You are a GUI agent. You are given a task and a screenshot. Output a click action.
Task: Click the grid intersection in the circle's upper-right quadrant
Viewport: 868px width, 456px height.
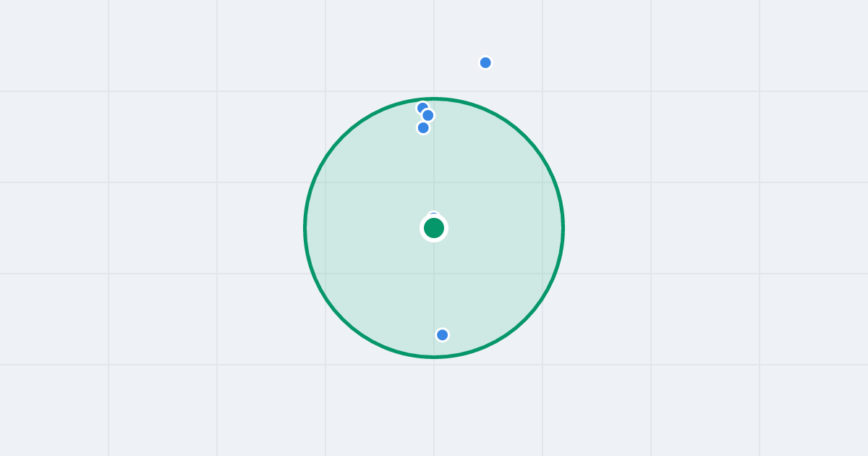click(x=542, y=182)
